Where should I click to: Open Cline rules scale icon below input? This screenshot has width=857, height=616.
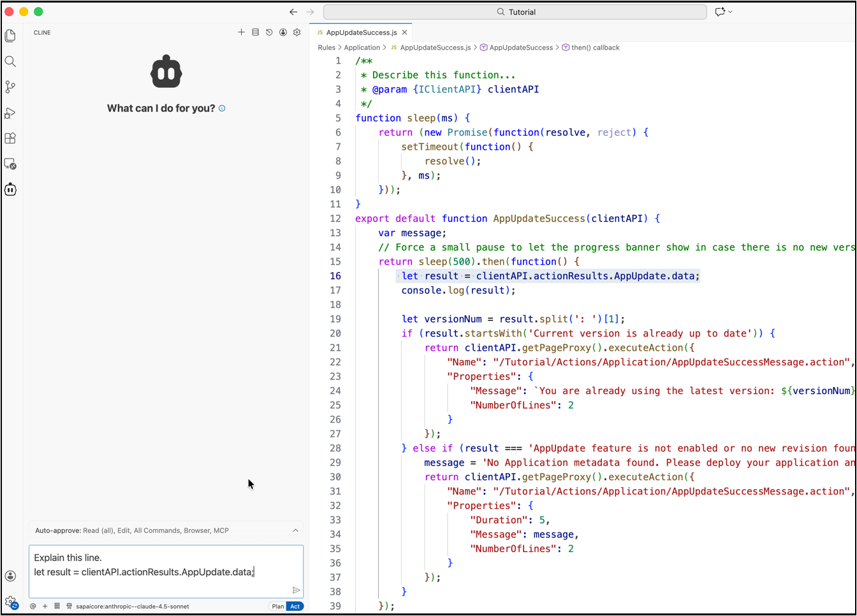pos(70,606)
